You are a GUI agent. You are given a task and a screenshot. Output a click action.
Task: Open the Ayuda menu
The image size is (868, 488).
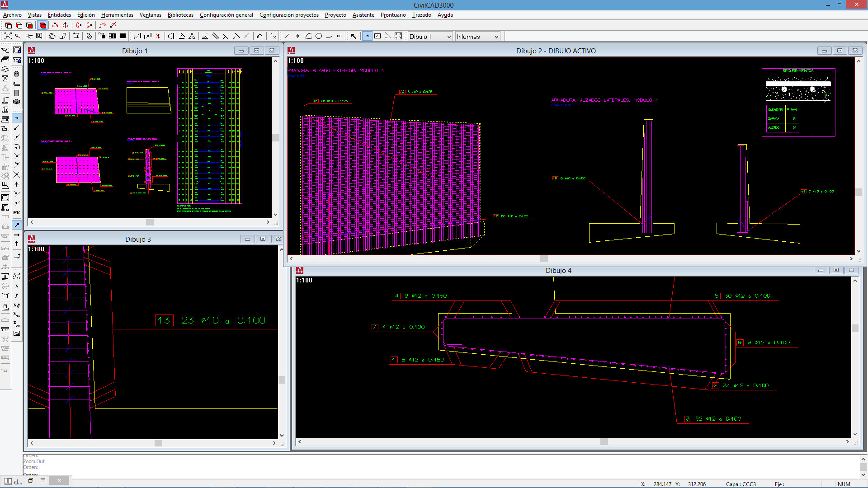click(445, 15)
